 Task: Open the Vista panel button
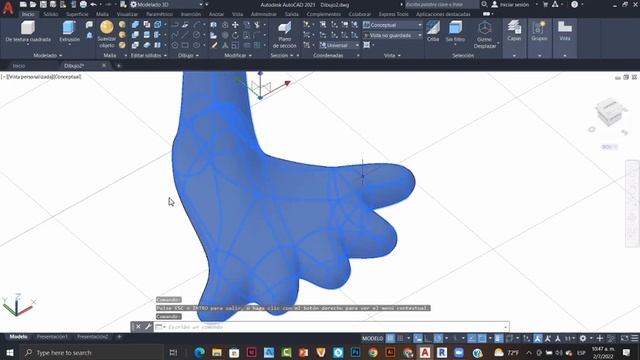point(565,37)
